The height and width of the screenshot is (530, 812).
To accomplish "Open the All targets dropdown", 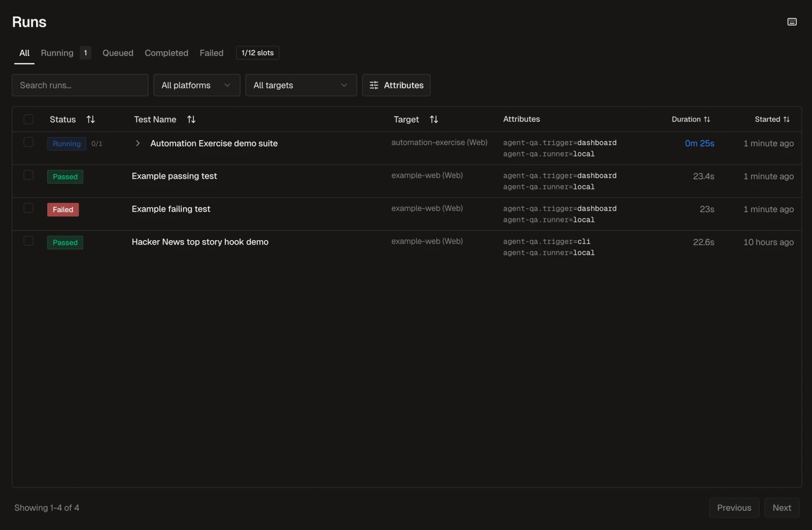I will [301, 85].
